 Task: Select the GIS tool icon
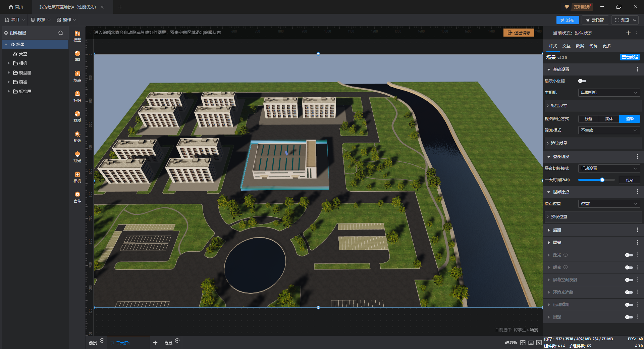click(x=77, y=55)
